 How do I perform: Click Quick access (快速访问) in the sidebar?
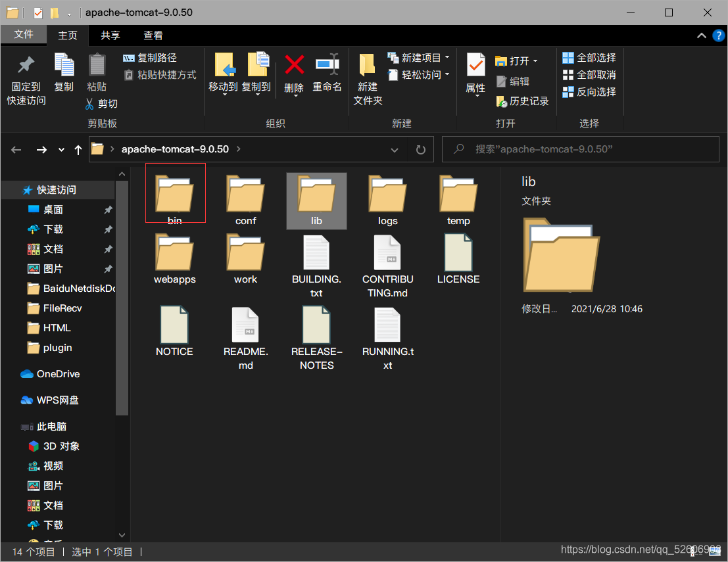pyautogui.click(x=58, y=190)
